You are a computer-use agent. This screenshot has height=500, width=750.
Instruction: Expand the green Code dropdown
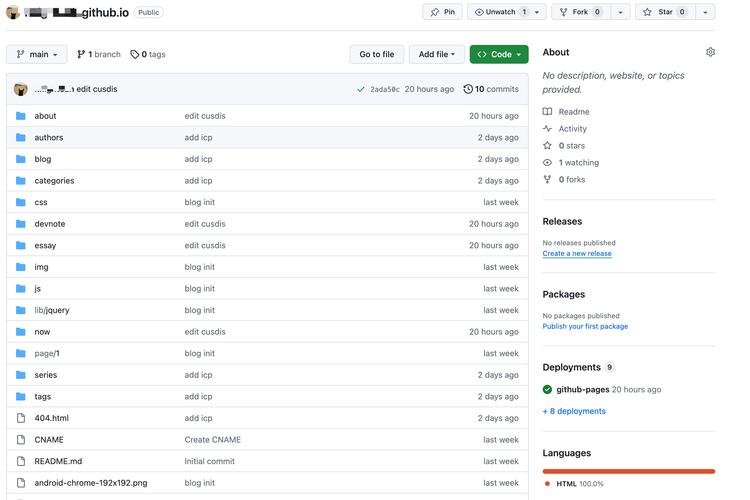pos(499,55)
